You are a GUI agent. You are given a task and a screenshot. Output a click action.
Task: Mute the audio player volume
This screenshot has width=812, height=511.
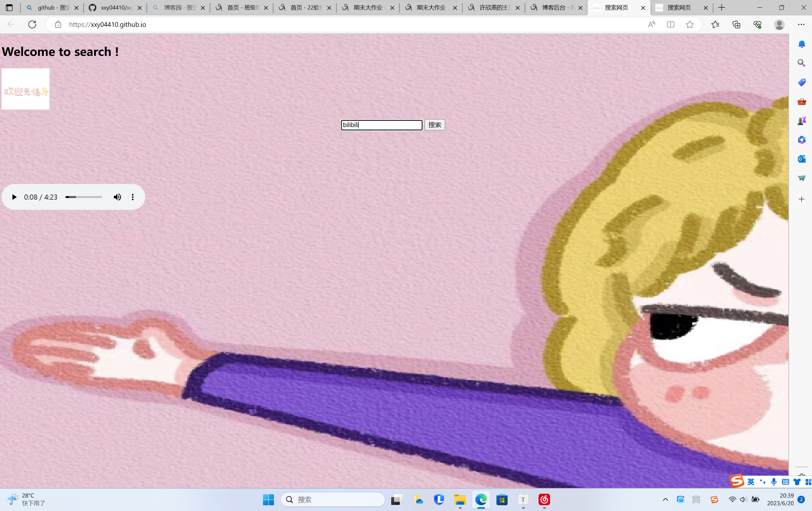click(x=117, y=197)
